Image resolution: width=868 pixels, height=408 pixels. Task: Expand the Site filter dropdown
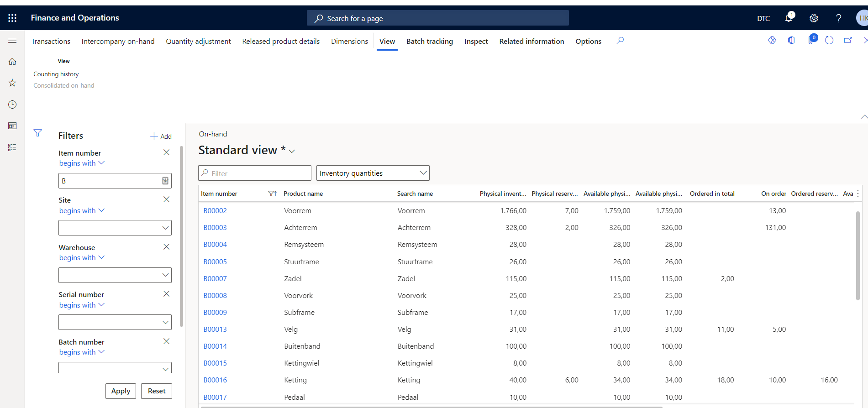(165, 228)
